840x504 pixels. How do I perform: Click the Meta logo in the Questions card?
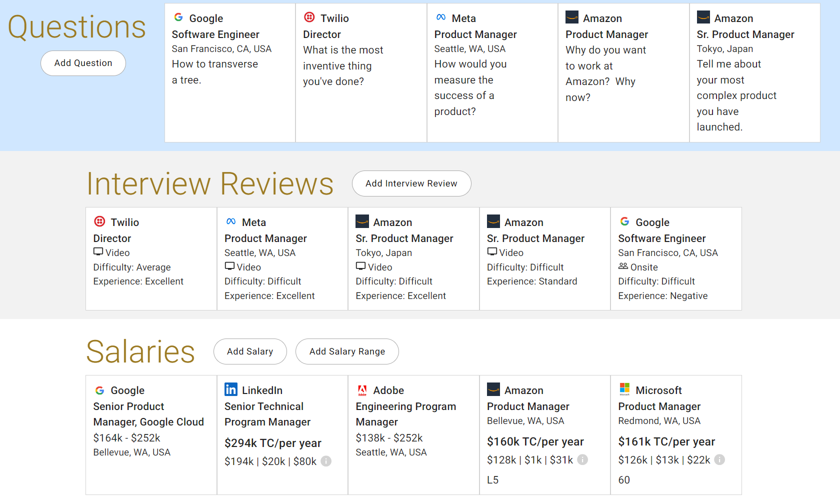pos(441,17)
